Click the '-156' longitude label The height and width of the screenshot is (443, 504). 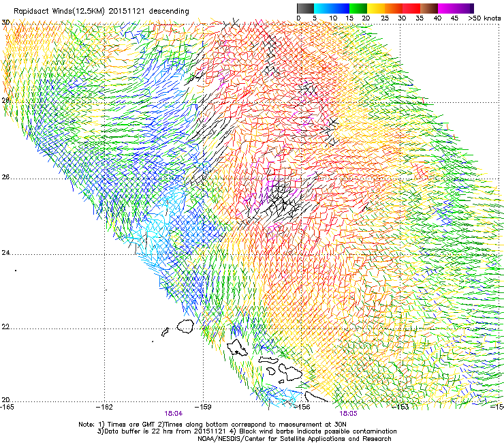click(302, 407)
